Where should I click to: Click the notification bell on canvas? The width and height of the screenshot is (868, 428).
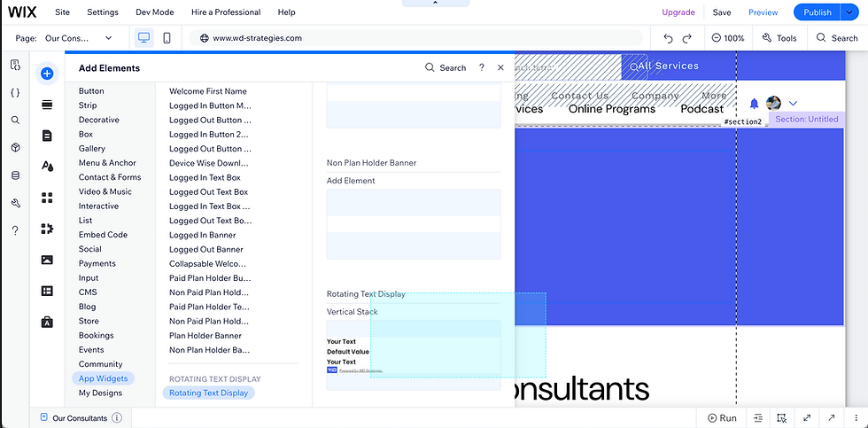754,104
